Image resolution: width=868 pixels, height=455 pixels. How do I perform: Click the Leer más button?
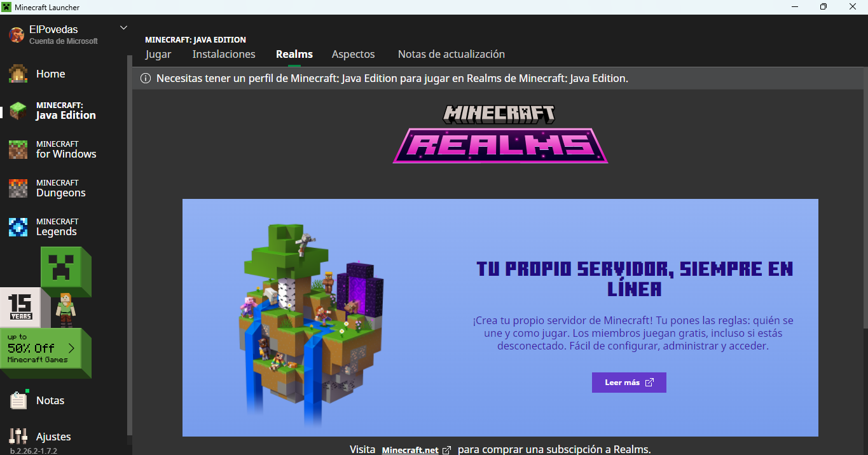pyautogui.click(x=629, y=383)
